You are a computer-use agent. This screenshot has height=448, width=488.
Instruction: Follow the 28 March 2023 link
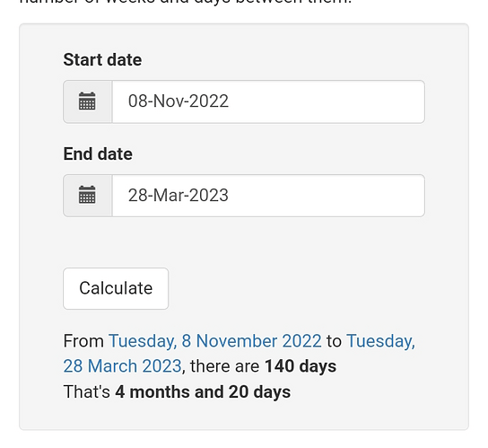[122, 366]
